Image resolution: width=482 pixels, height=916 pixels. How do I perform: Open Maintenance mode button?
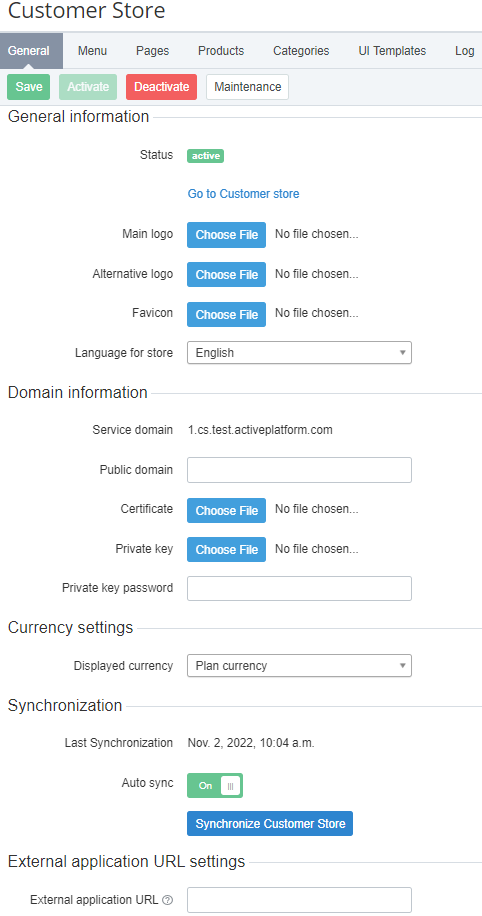(248, 87)
